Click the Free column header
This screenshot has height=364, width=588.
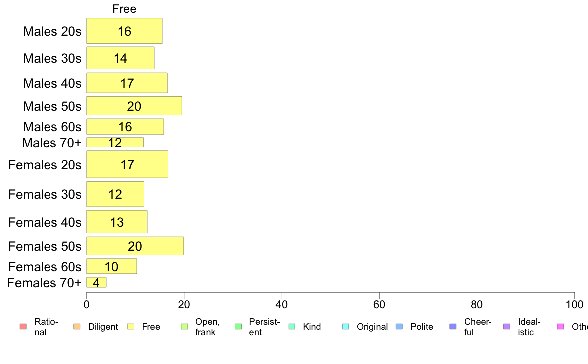coord(124,9)
